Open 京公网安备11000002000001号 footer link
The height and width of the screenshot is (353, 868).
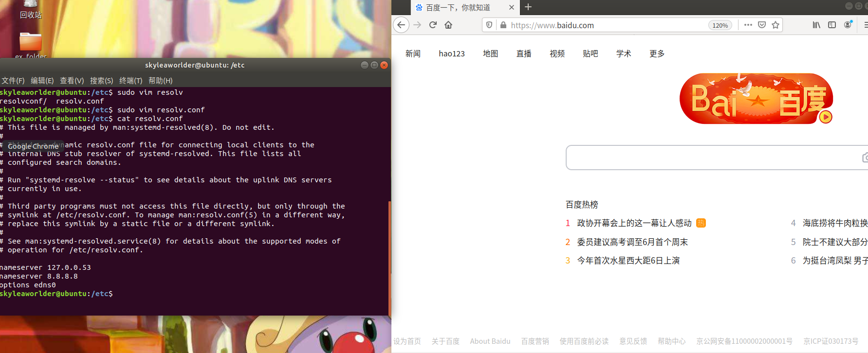[x=744, y=341]
